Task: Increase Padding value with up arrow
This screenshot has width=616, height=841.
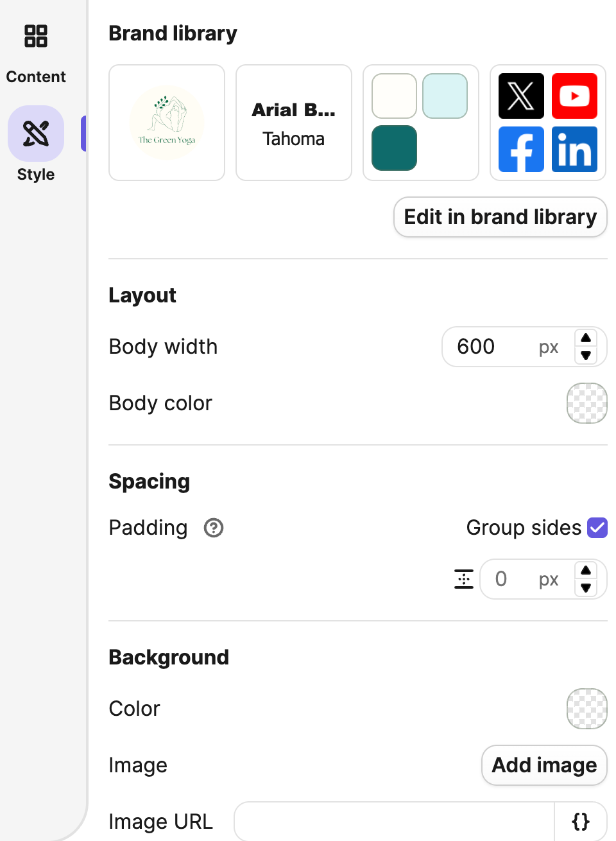Action: [586, 571]
